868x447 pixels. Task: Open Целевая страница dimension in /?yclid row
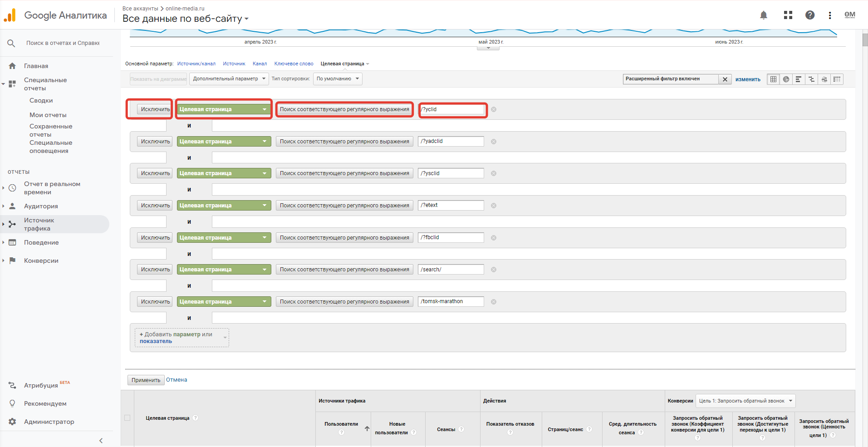point(224,109)
